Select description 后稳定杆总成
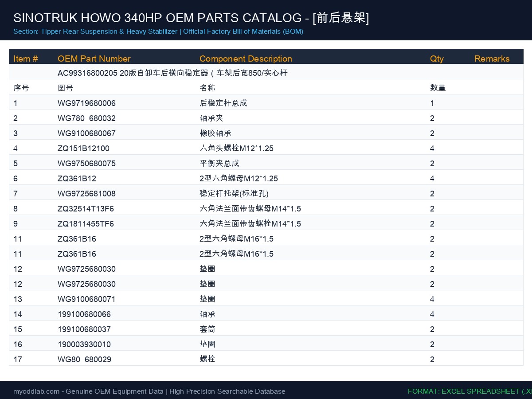Screen dimensions: 532x399 click(x=223, y=103)
